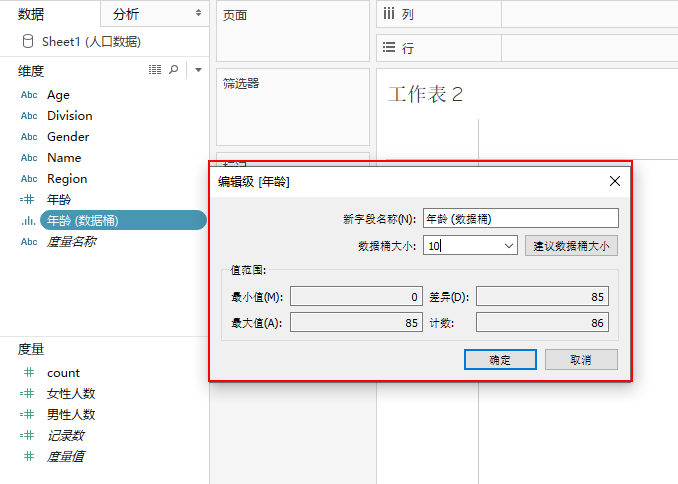Click the view-data grid icon in 维度 header

[155, 70]
